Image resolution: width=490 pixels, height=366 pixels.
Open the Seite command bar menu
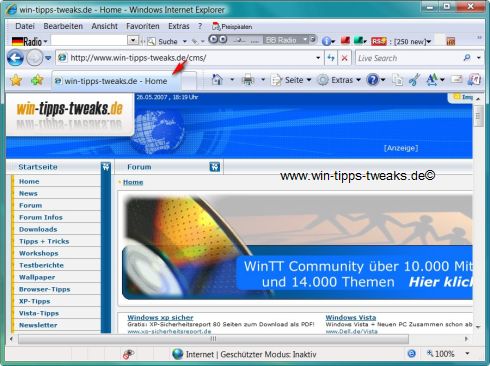291,80
